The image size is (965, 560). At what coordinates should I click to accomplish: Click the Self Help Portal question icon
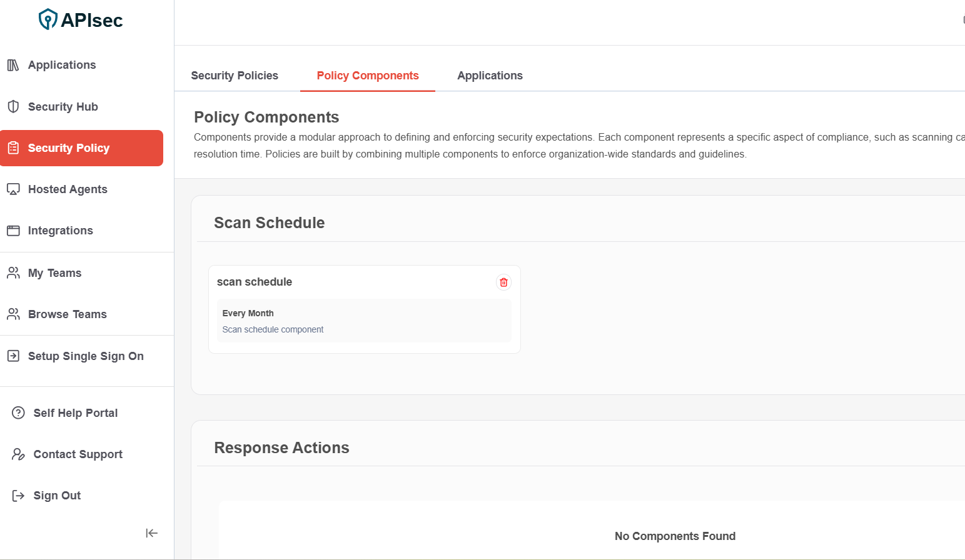pyautogui.click(x=18, y=413)
